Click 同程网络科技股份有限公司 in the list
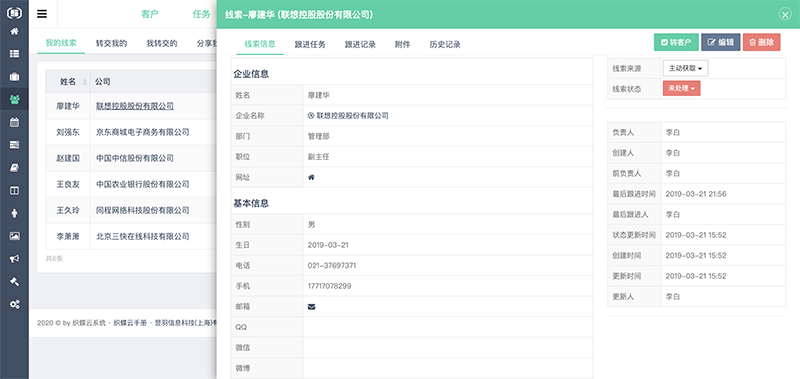 pos(143,210)
